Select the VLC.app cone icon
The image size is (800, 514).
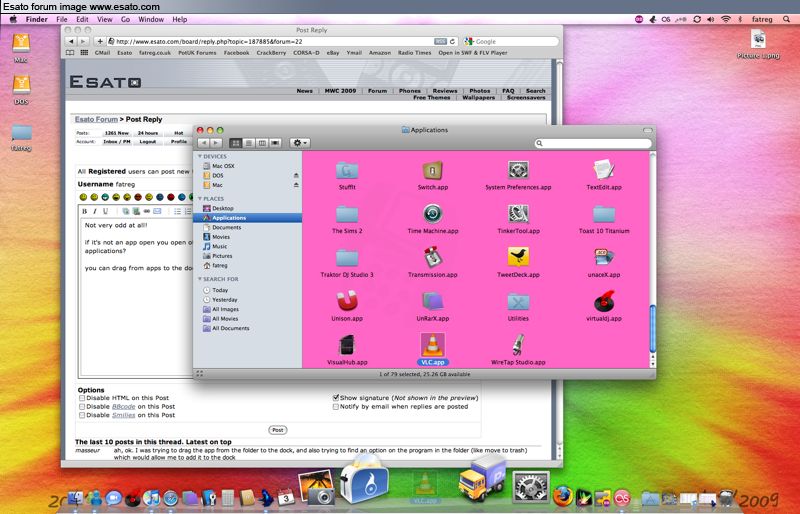coord(432,345)
